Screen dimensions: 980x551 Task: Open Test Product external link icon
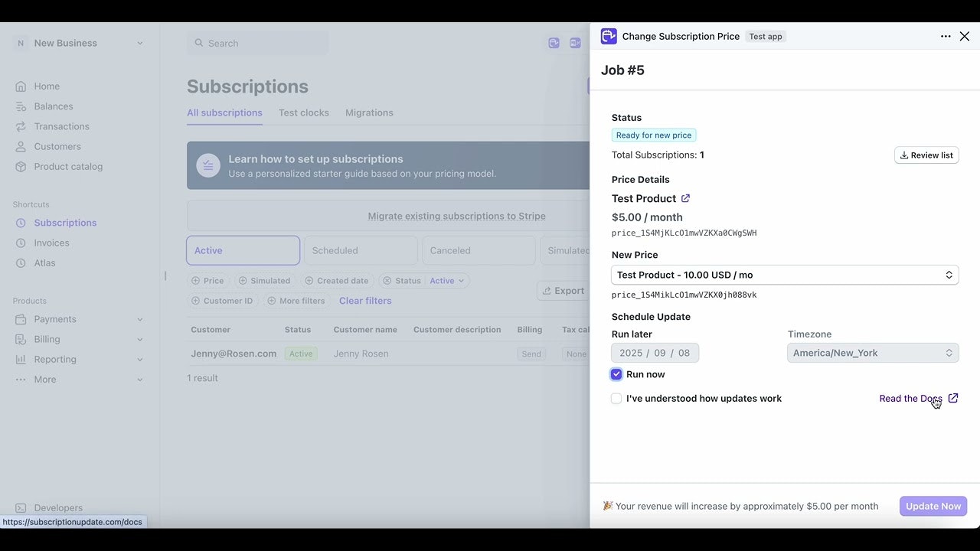(686, 198)
